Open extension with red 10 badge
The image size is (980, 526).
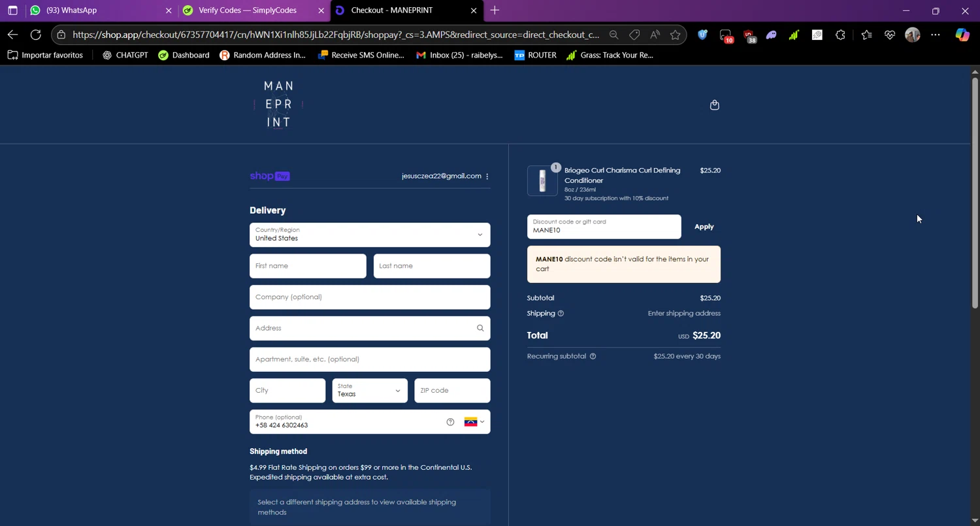(726, 36)
